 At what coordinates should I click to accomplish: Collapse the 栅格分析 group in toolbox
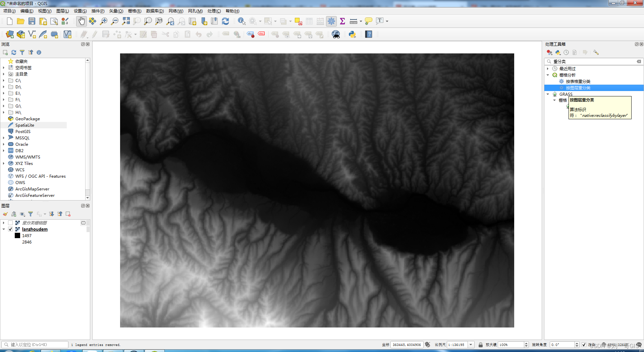[x=548, y=75]
